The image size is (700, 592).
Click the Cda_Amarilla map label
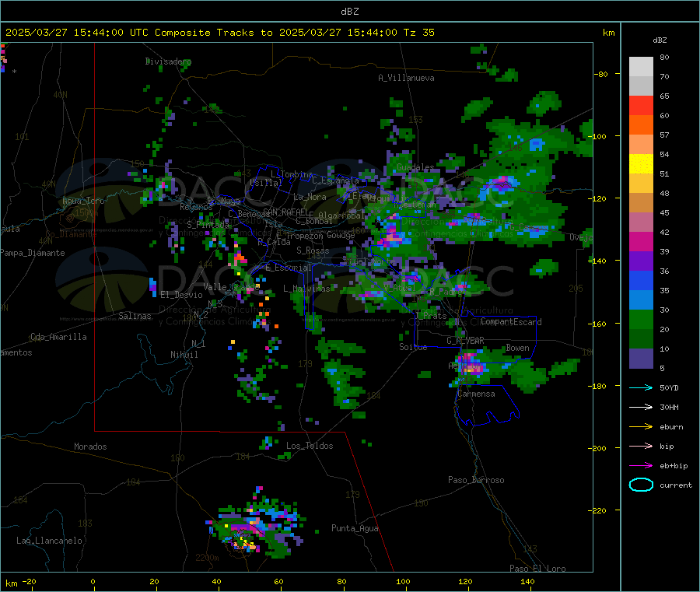(58, 337)
